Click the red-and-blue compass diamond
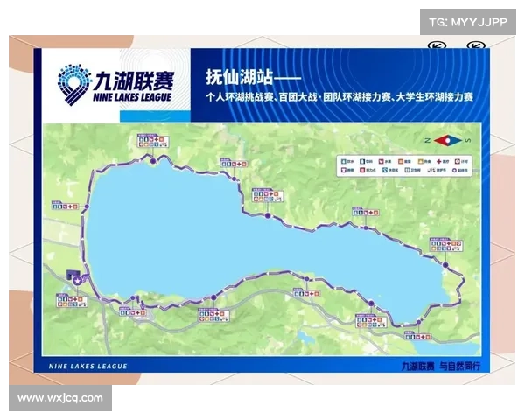The width and height of the screenshot is (525, 420). tap(447, 140)
